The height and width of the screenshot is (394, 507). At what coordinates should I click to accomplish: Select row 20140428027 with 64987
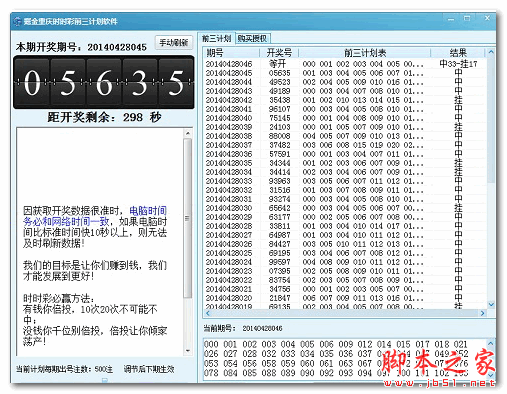pos(345,235)
